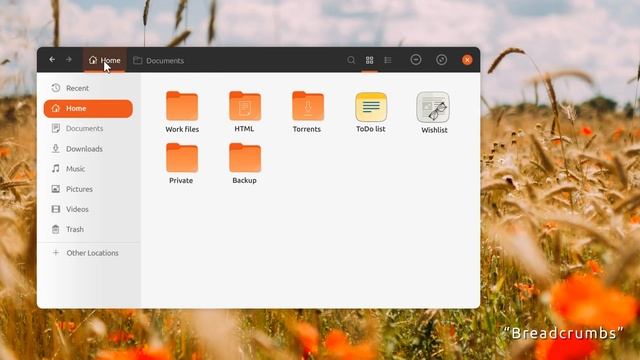
Task: Click the "HTML" folder label
Action: (x=244, y=129)
